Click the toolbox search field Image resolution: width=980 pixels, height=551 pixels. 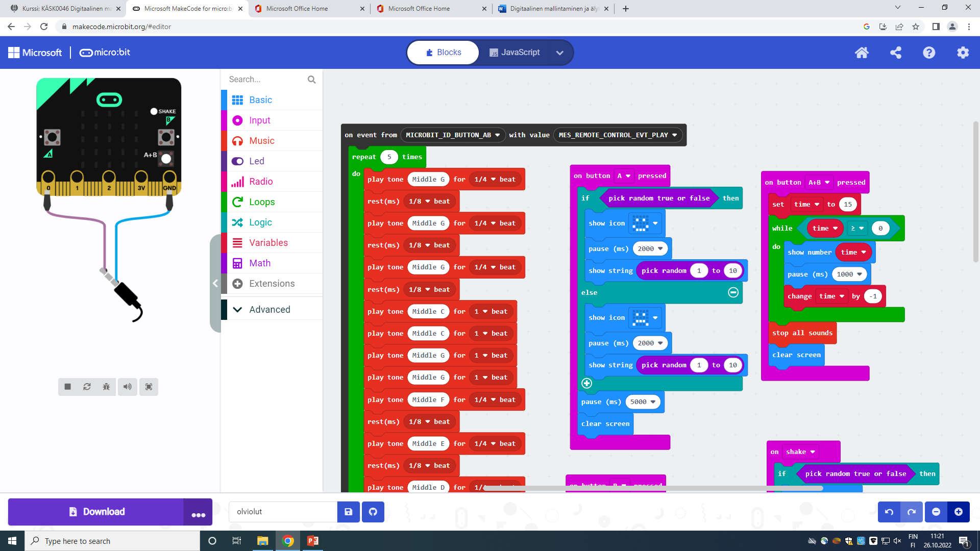[265, 80]
